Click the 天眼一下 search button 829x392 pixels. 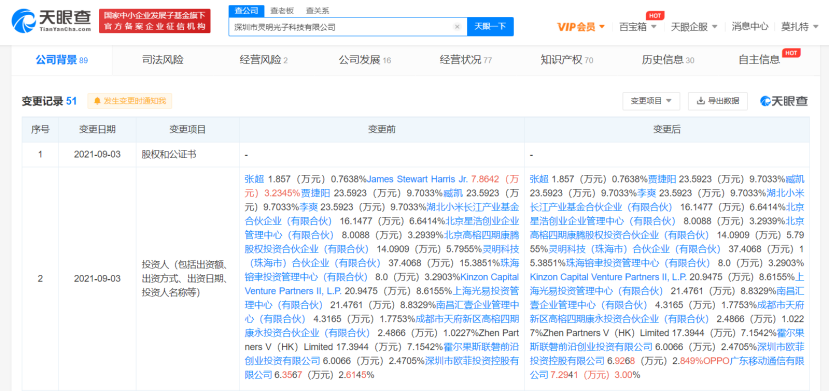click(x=490, y=26)
